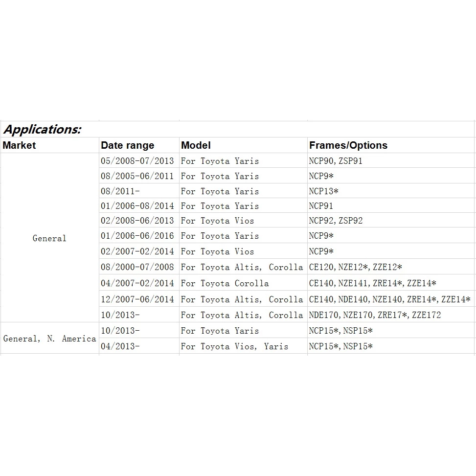Screen dimensions: 476x476
Task: Select the NDE170, NZE170, ZRE17*, ZZE172 cell
Action: (391, 315)
